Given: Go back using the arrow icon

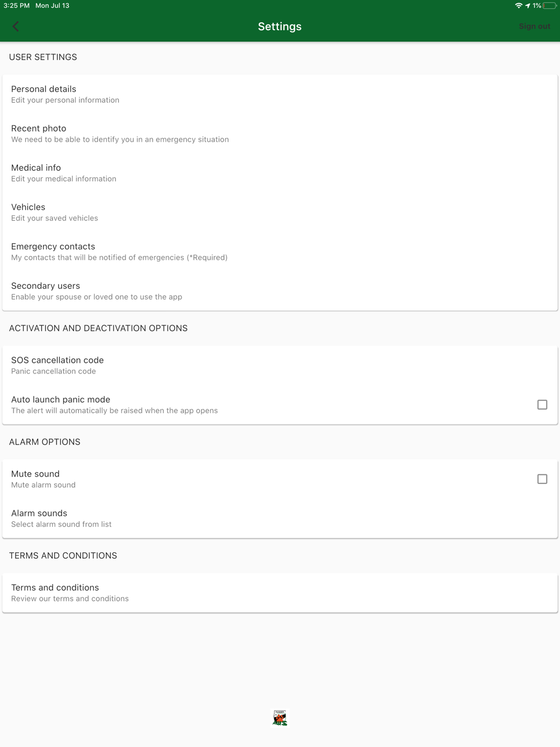Looking at the screenshot, I should pyautogui.click(x=16, y=26).
